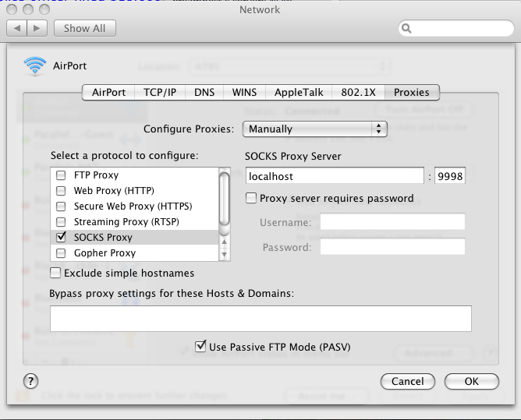Open help with the question mark button

point(31,381)
